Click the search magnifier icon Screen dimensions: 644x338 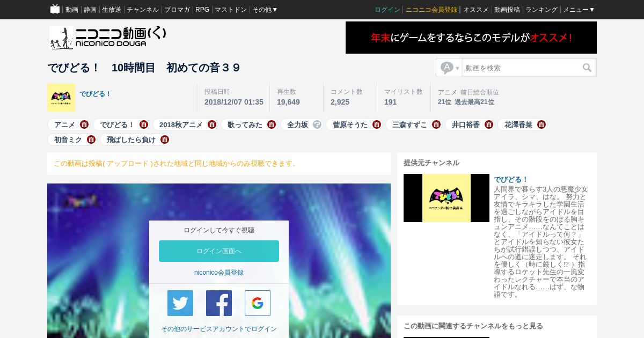(x=587, y=68)
